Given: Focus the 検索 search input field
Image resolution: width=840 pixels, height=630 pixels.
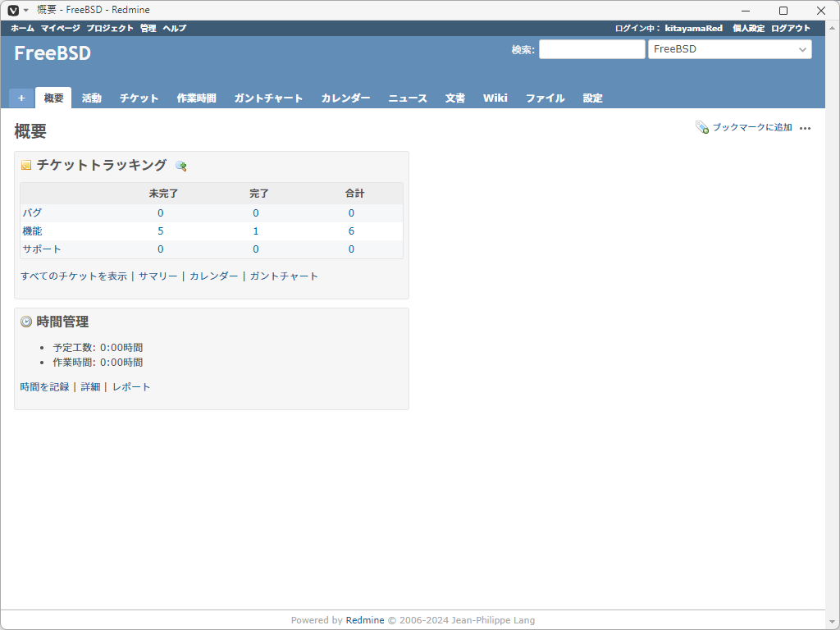Looking at the screenshot, I should (592, 49).
